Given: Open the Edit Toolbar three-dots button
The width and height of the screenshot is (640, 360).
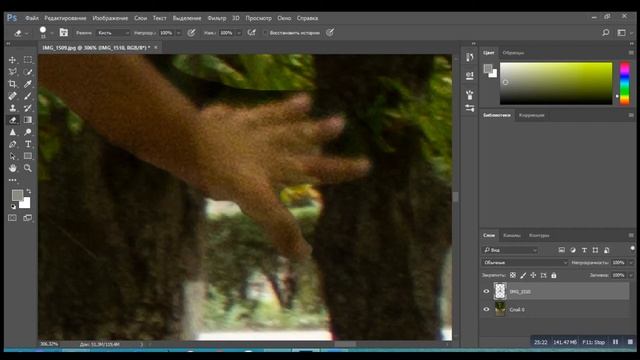Looking at the screenshot, I should click(13, 180).
